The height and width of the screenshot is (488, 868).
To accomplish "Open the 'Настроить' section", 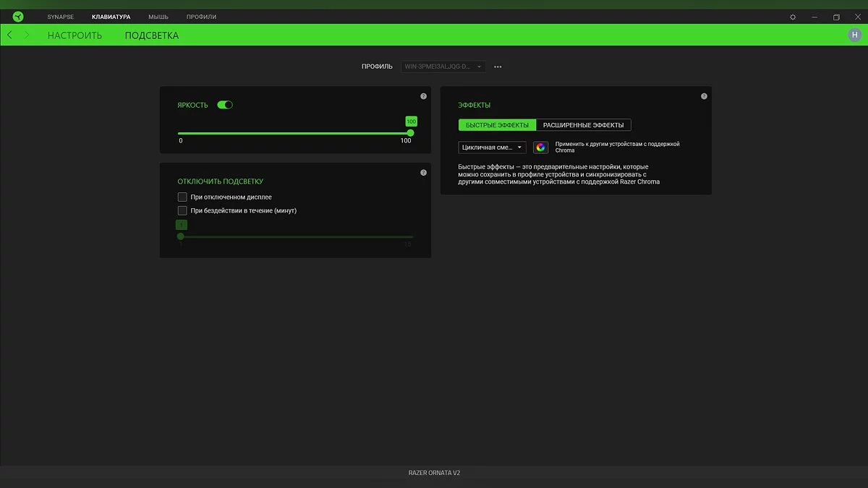I will (x=75, y=35).
